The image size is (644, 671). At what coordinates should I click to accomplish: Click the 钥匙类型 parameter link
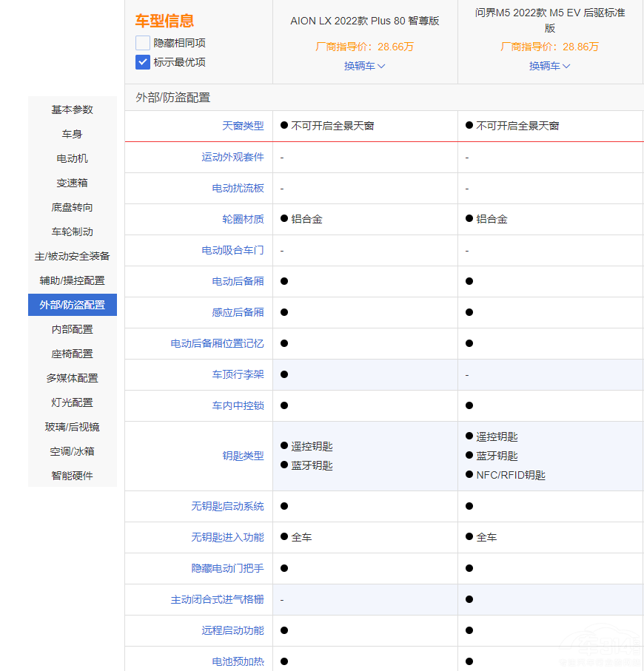tap(243, 456)
